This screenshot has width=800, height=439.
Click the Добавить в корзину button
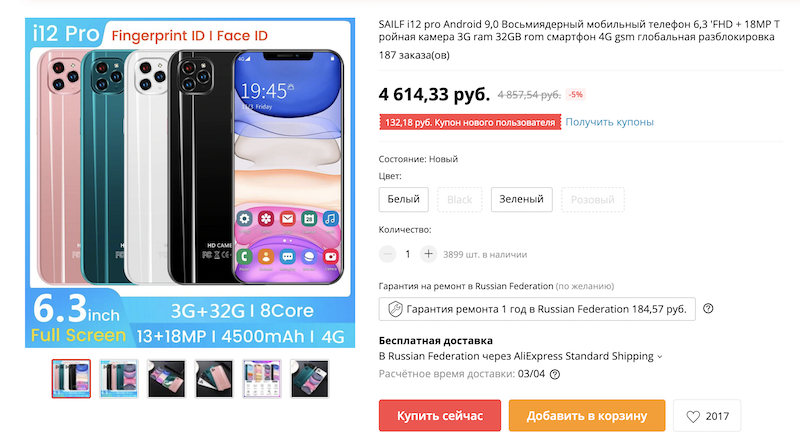tap(587, 416)
